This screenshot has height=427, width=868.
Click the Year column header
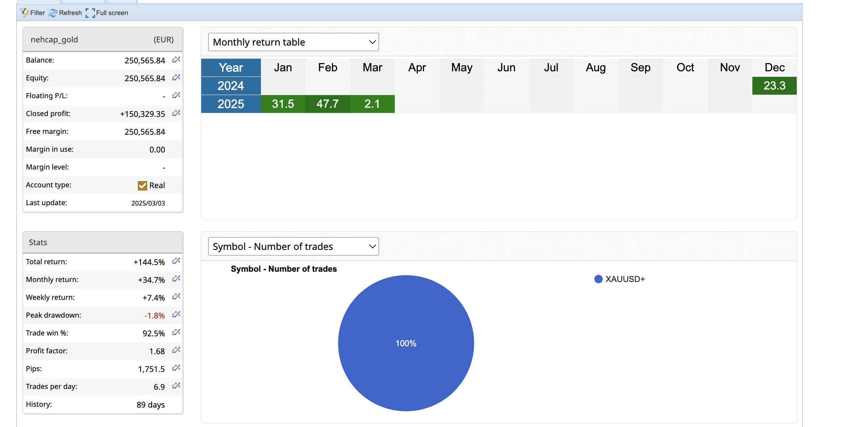click(x=231, y=67)
